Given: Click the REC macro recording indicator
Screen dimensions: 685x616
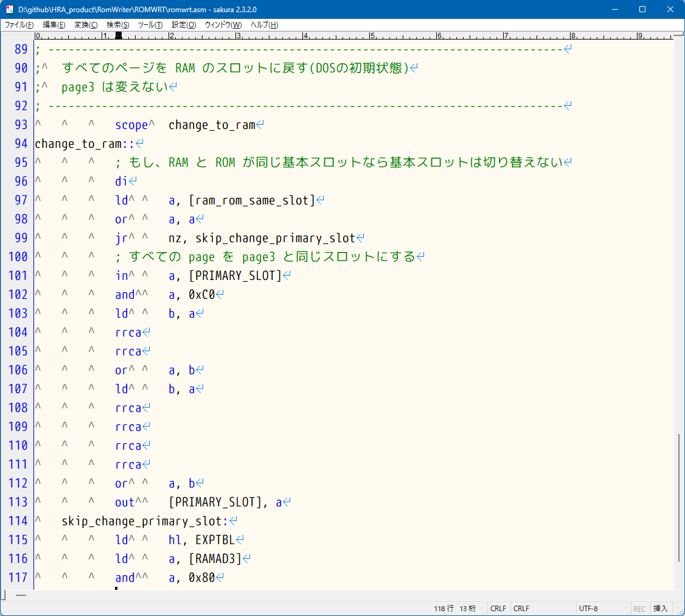Looking at the screenshot, I should pos(639,609).
